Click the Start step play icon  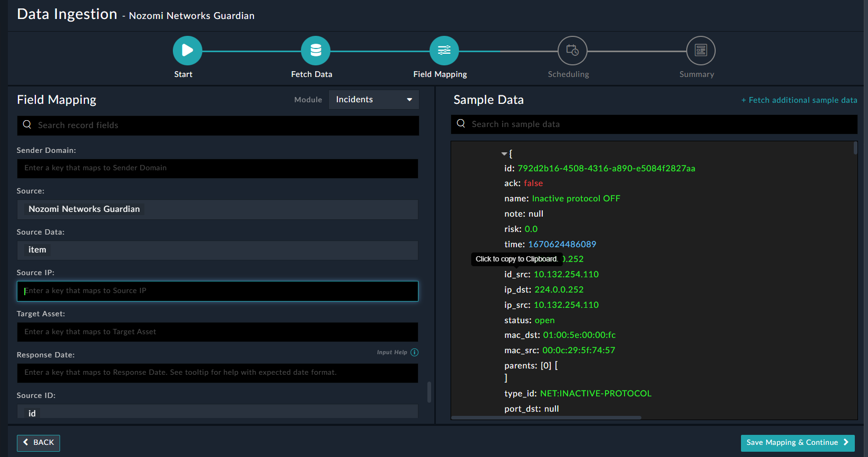[187, 51]
